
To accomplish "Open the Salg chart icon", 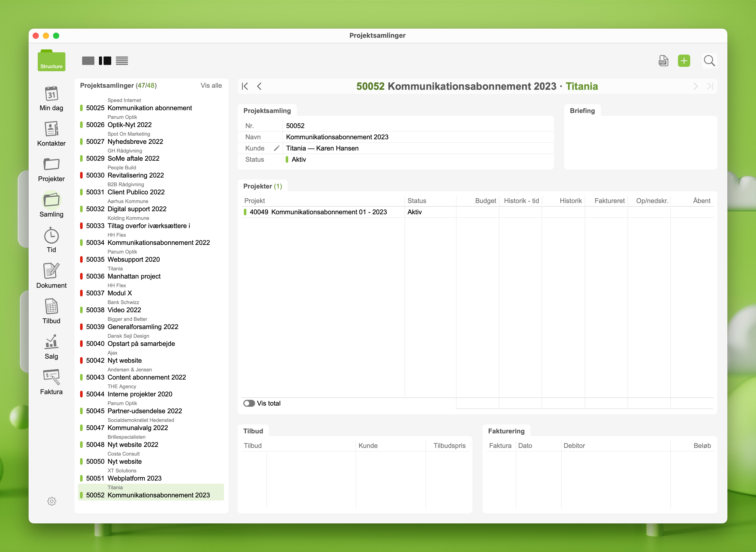I will click(x=52, y=342).
